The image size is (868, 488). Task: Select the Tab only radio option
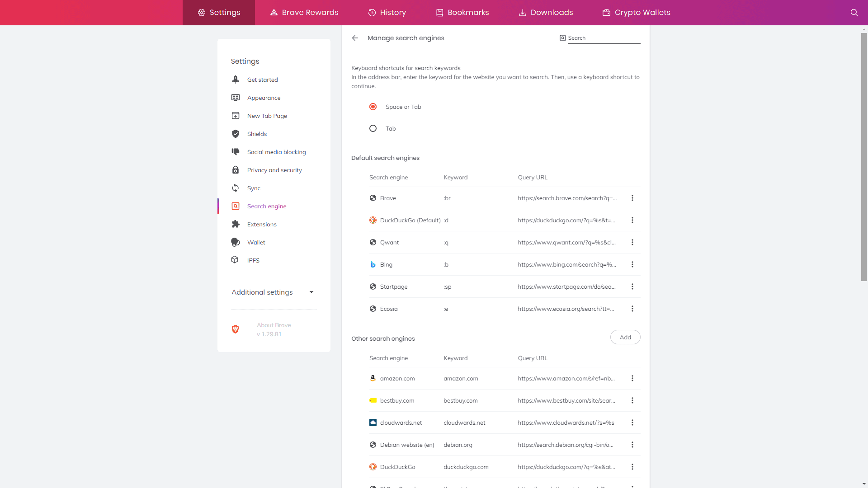click(373, 128)
